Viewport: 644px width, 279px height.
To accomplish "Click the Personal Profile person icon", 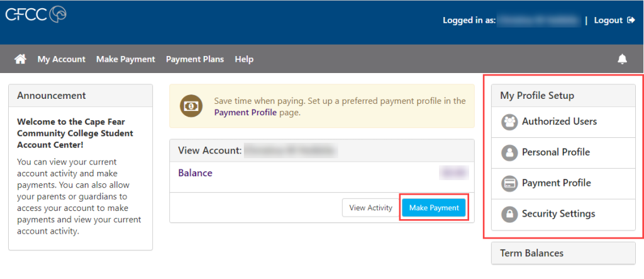I will 509,152.
